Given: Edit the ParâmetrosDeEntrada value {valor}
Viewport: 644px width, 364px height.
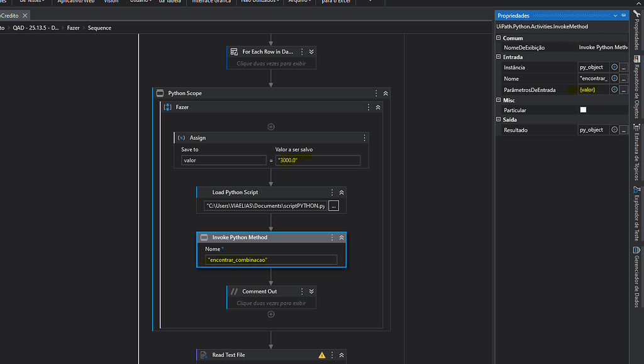Looking at the screenshot, I should (594, 89).
